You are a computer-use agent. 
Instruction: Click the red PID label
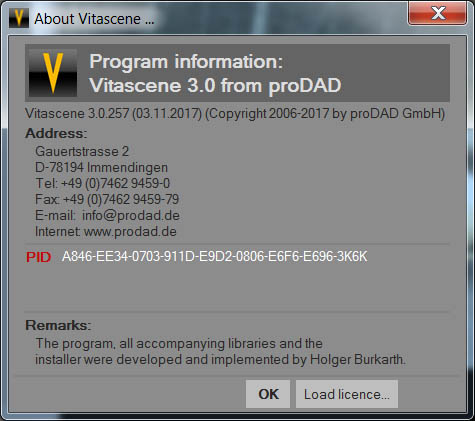(x=39, y=257)
